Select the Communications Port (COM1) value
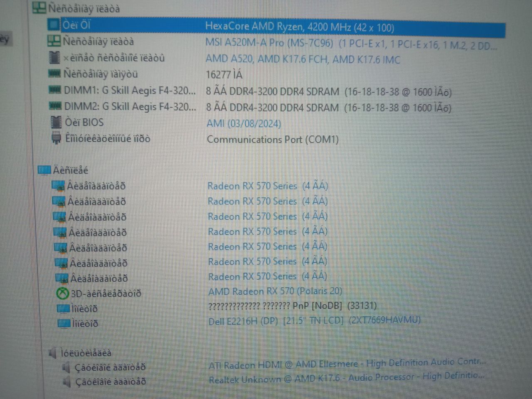Viewport: 532px width, 399px height. point(273,139)
